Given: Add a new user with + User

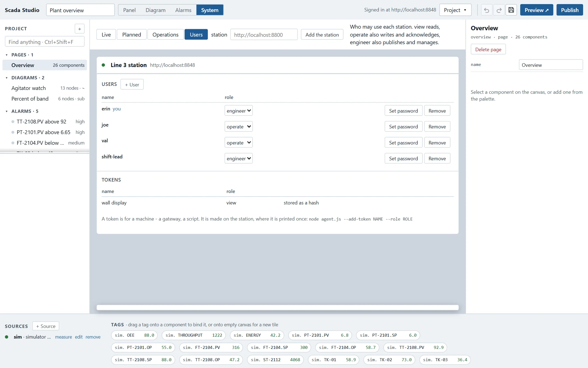Looking at the screenshot, I should [x=132, y=85].
